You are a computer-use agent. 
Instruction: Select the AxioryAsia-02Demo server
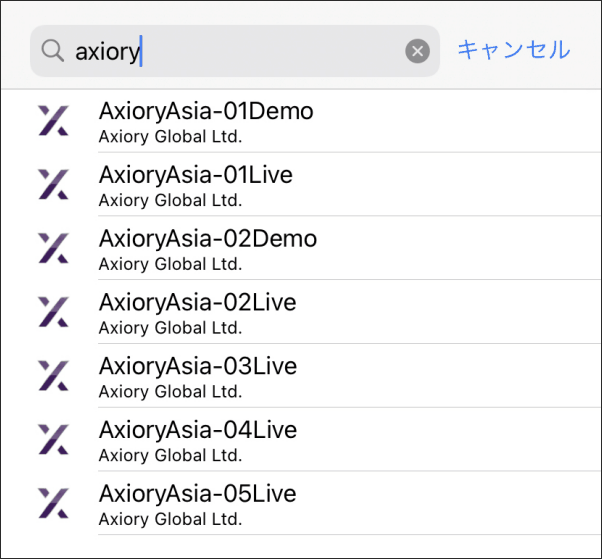(x=208, y=239)
